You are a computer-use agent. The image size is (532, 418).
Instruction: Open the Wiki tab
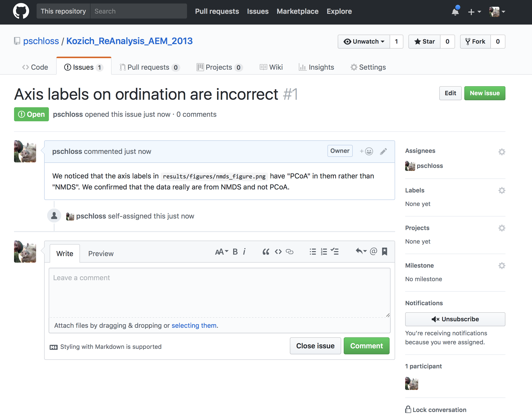click(271, 67)
